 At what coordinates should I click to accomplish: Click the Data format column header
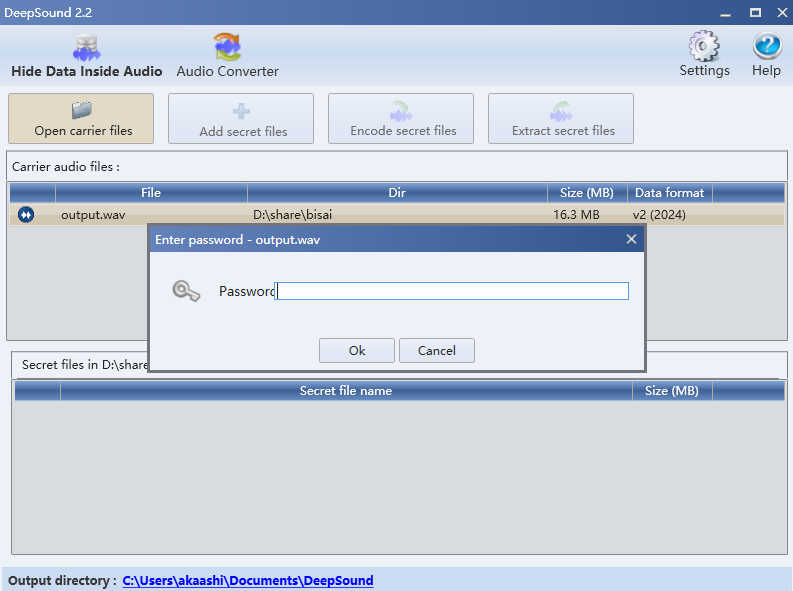coord(670,193)
